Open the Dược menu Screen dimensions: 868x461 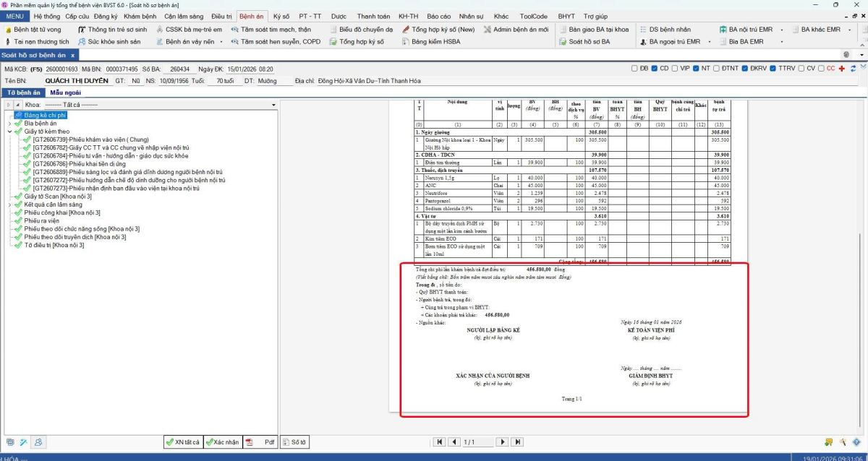pyautogui.click(x=339, y=16)
